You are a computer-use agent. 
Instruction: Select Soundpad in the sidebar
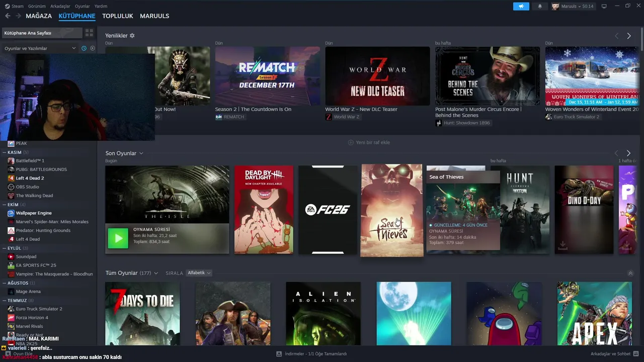point(26,256)
